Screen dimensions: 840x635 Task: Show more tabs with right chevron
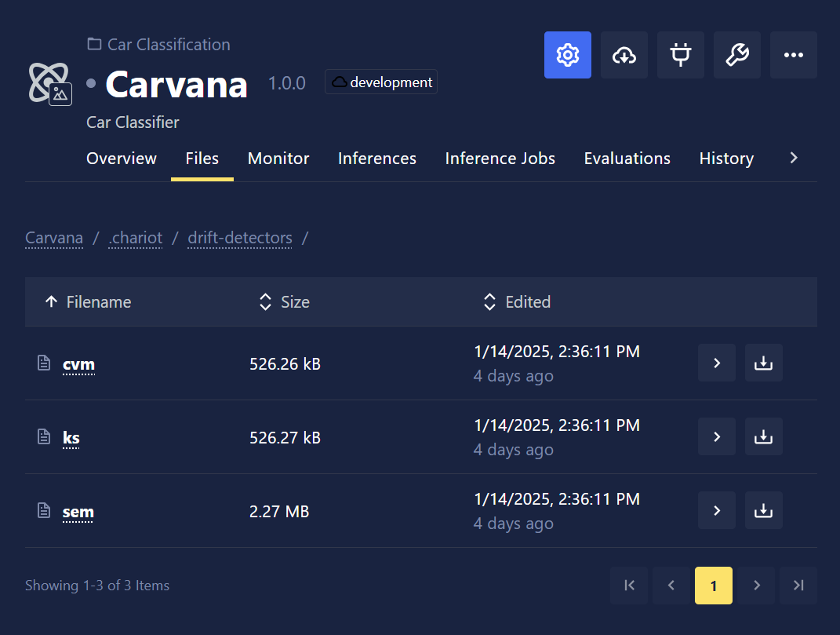(794, 158)
